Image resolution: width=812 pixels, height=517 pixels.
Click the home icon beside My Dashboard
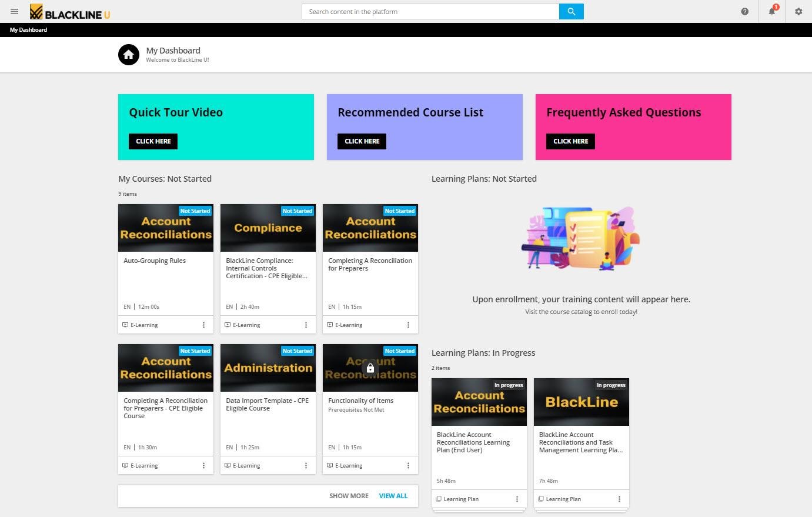(x=129, y=55)
